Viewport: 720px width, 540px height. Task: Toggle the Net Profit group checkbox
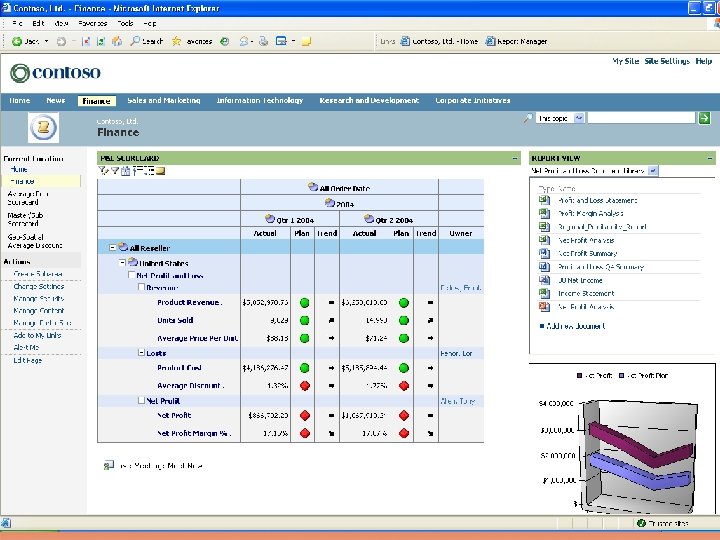141,400
